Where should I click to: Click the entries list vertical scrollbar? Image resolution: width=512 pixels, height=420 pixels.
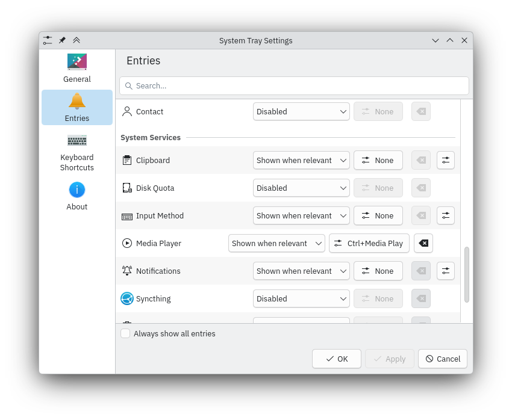pyautogui.click(x=466, y=274)
